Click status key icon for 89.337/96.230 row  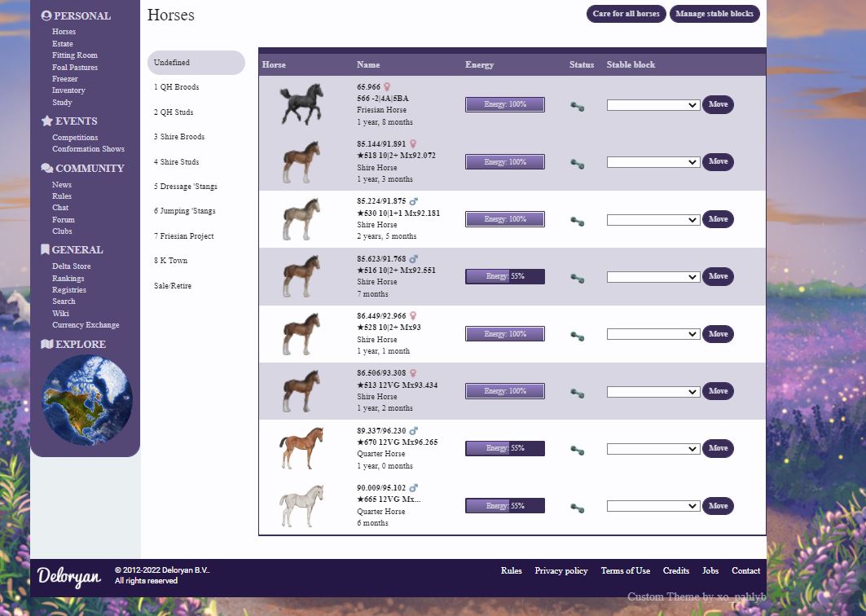click(x=577, y=451)
